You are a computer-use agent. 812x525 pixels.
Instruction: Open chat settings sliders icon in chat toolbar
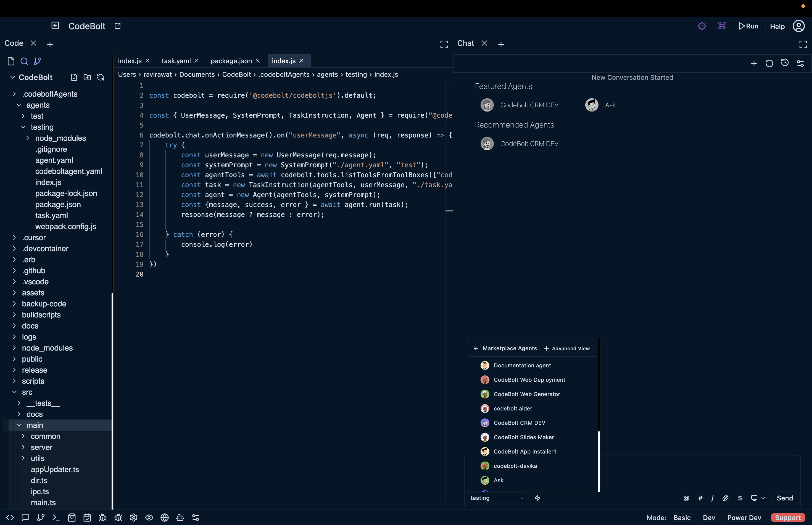800,63
